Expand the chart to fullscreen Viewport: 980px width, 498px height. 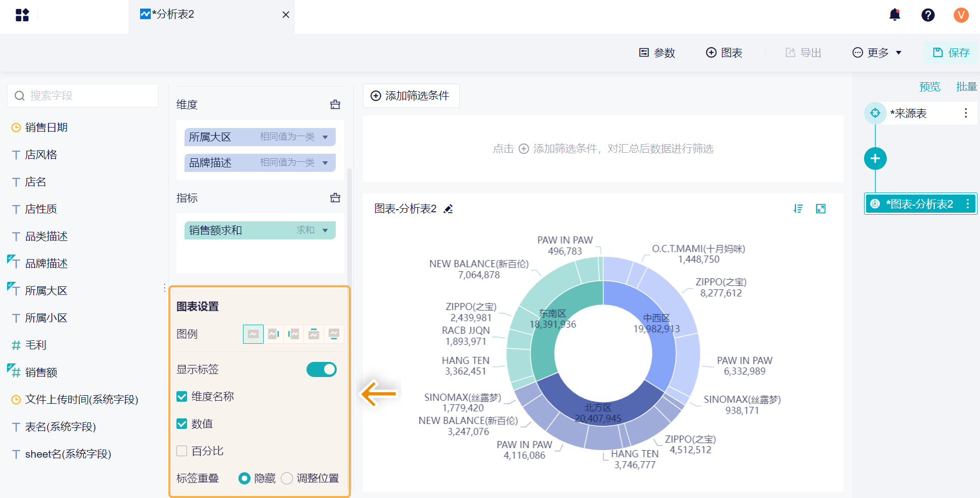[x=821, y=209]
